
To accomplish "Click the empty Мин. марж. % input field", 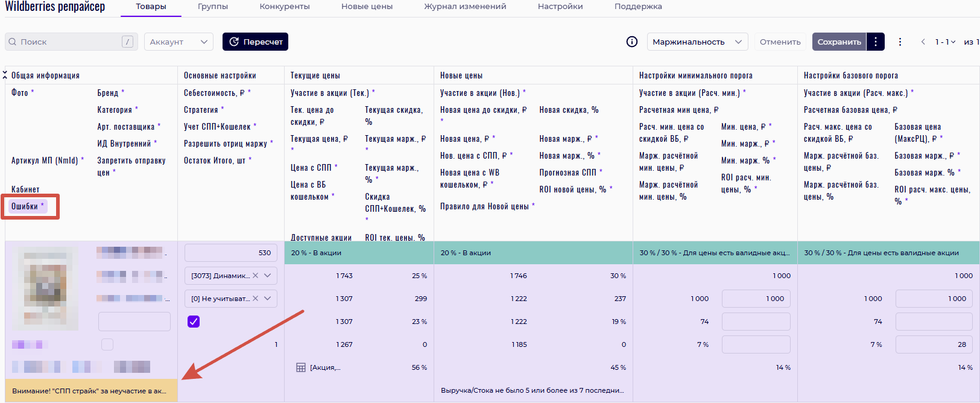I will (756, 344).
